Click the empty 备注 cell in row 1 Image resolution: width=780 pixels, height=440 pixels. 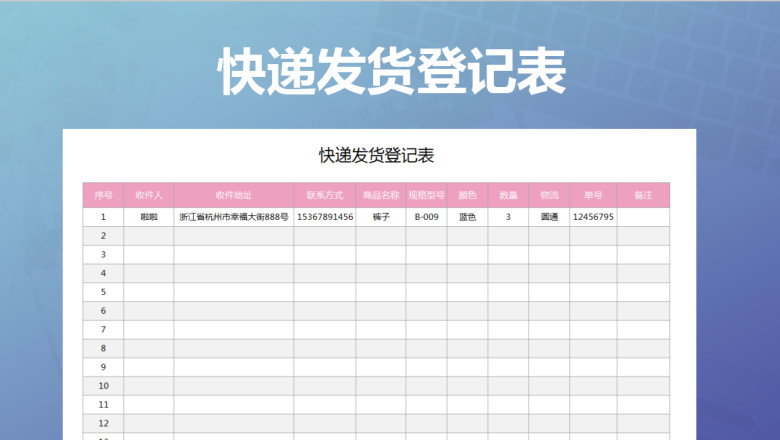643,217
